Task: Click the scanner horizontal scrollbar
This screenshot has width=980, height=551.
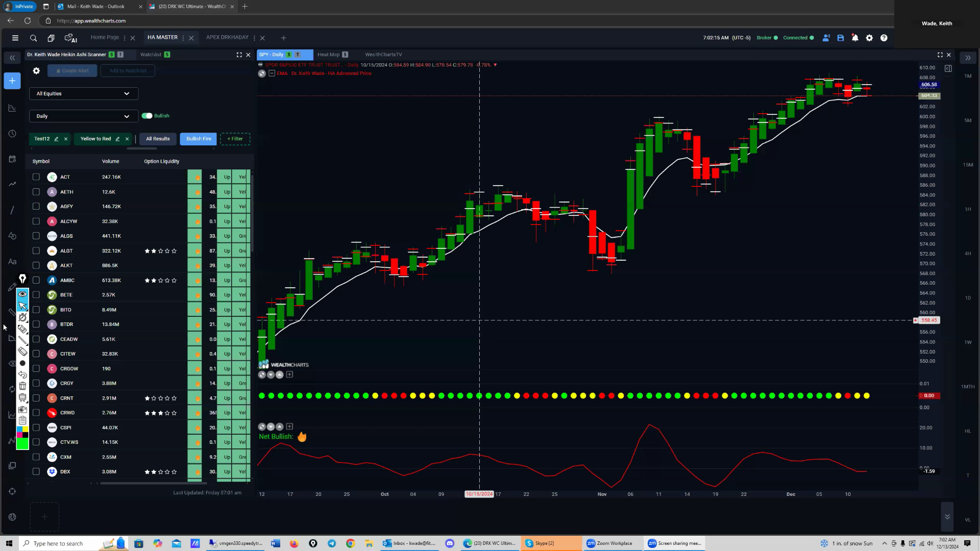Action: 153,483
